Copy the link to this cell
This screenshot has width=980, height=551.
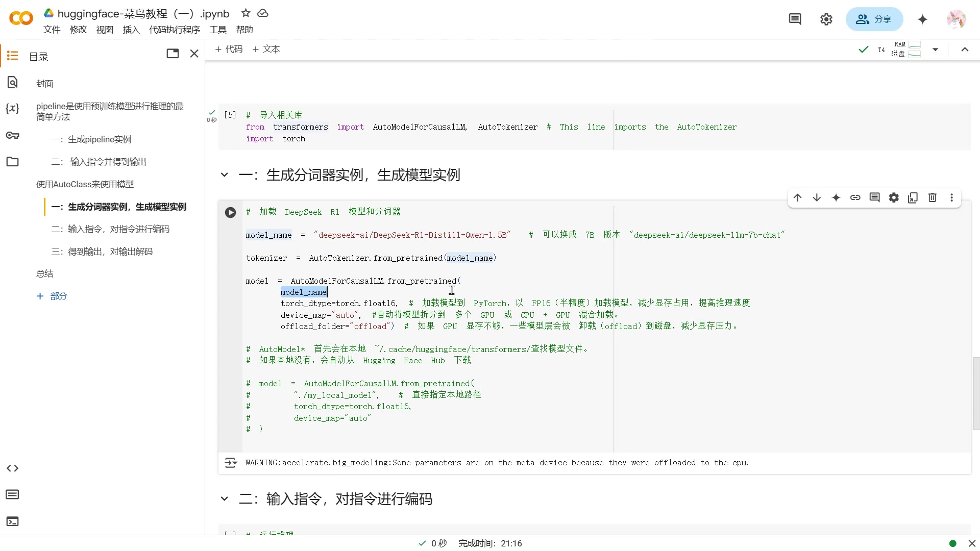(855, 197)
